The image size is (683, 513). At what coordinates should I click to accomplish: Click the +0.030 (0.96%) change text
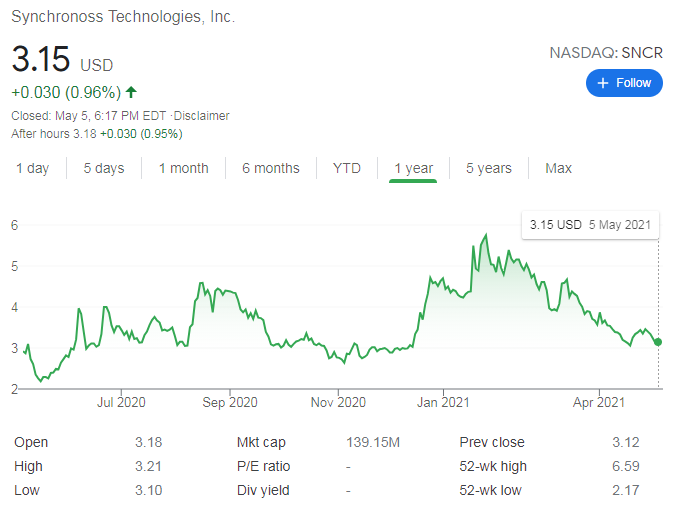(66, 92)
